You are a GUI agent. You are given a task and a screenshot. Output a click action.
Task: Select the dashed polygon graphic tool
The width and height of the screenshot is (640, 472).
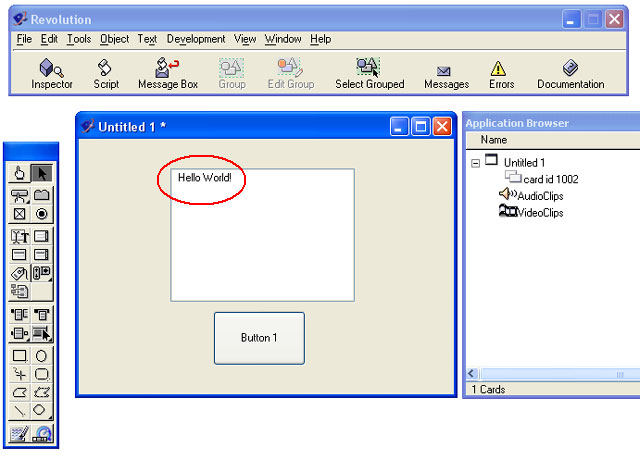42,392
